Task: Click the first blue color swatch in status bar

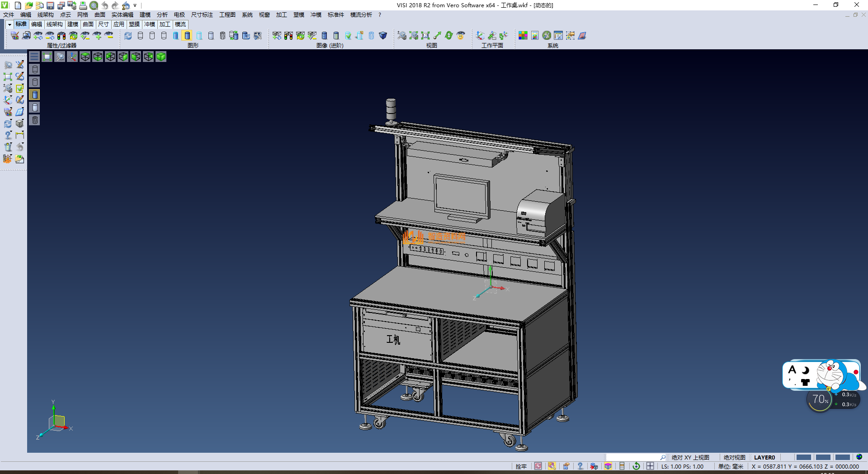Action: point(803,457)
